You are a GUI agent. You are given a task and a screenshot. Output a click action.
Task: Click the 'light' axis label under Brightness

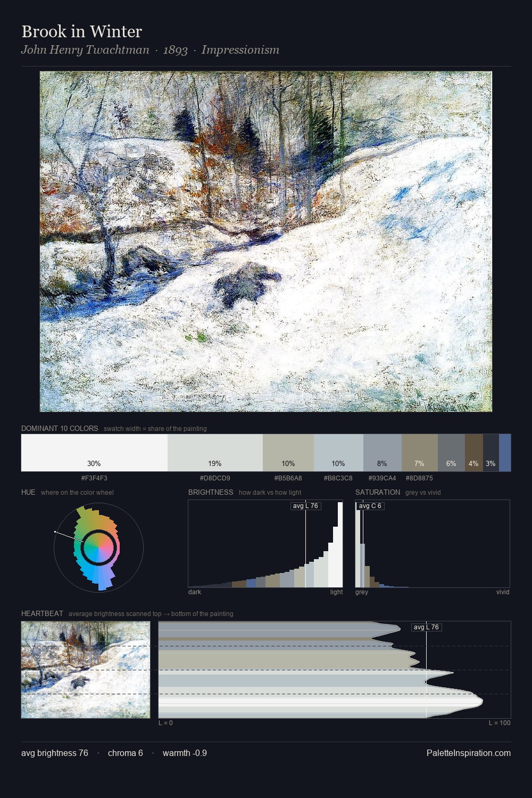(337, 592)
